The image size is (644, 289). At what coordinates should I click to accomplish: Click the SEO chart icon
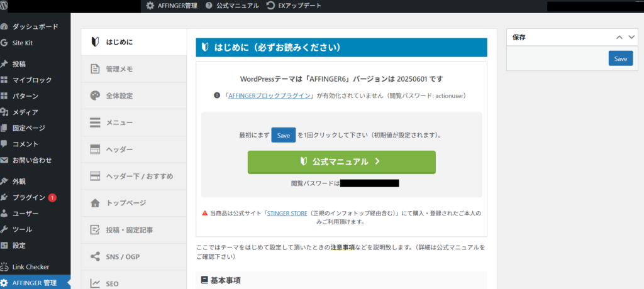pyautogui.click(x=95, y=283)
